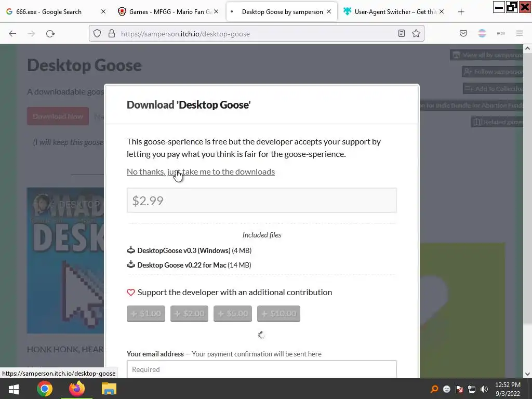Open Google Chrome from taskbar
This screenshot has height=399, width=532.
pos(45,389)
